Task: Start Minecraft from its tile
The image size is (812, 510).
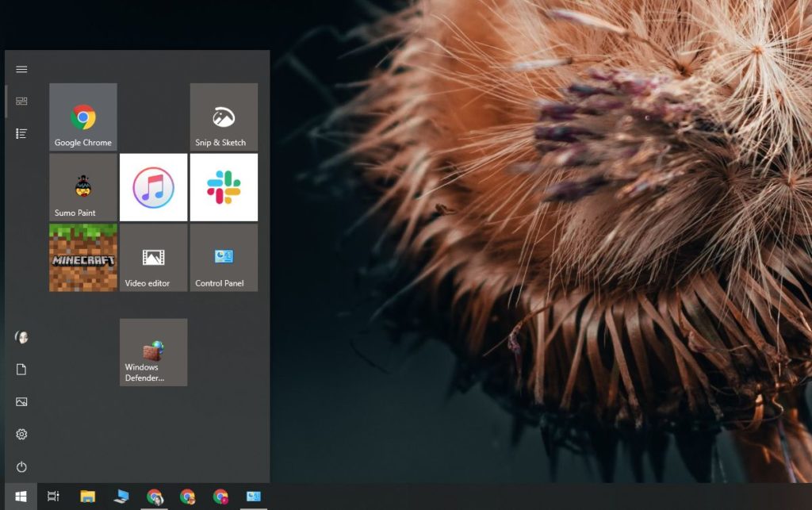Action: click(82, 258)
